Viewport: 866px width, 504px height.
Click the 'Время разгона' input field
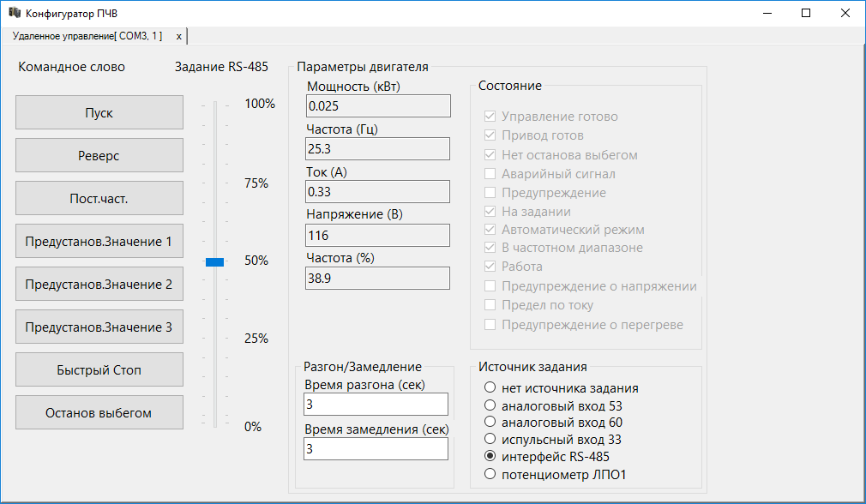(x=376, y=405)
